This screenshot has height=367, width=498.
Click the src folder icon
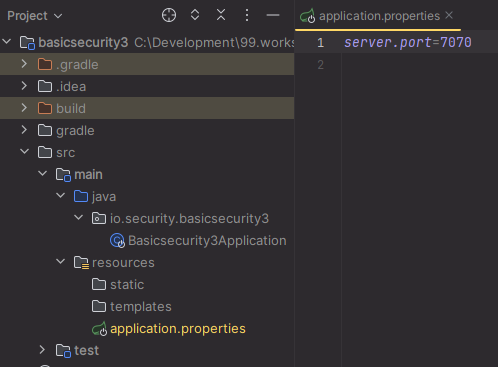[x=45, y=152]
